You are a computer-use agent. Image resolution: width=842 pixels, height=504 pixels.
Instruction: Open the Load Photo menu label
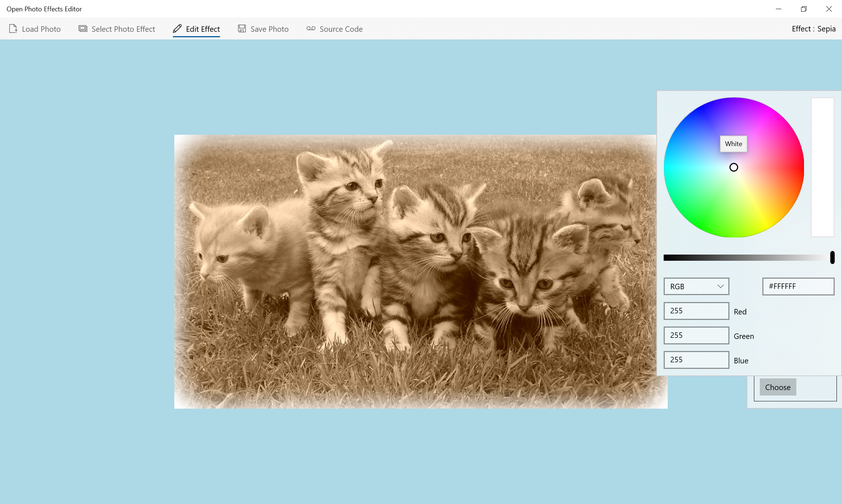(41, 29)
